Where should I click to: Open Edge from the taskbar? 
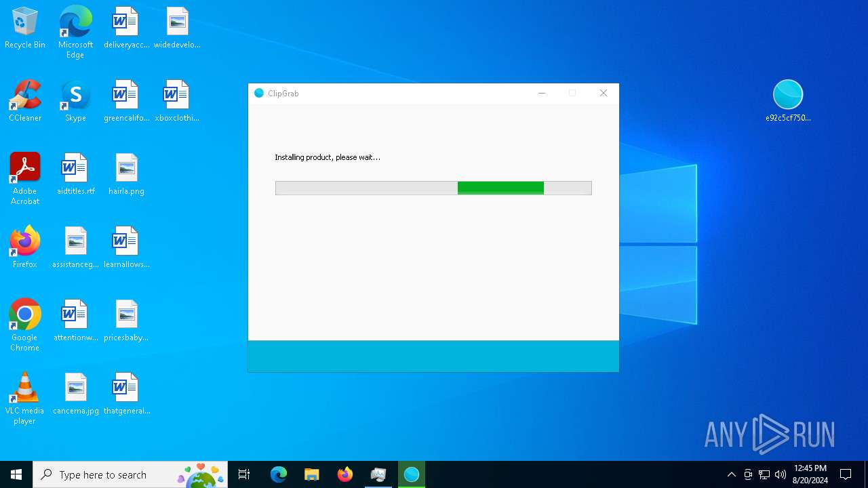[x=279, y=474]
